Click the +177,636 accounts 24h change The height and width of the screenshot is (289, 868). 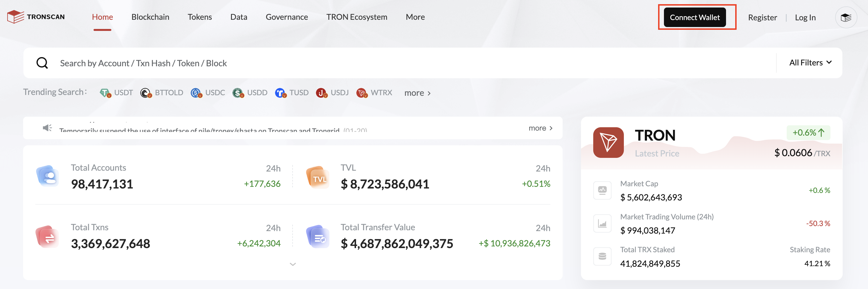click(x=262, y=184)
